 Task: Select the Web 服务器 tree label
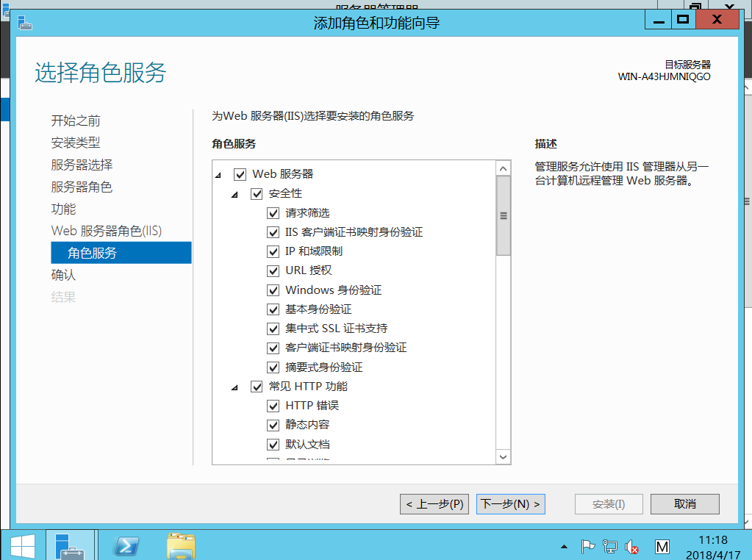click(283, 174)
